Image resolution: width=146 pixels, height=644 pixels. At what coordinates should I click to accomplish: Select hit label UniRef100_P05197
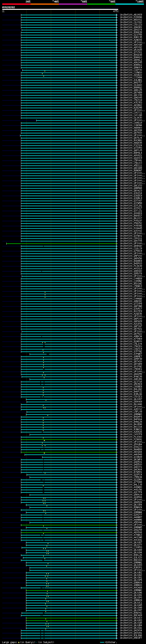131,221
